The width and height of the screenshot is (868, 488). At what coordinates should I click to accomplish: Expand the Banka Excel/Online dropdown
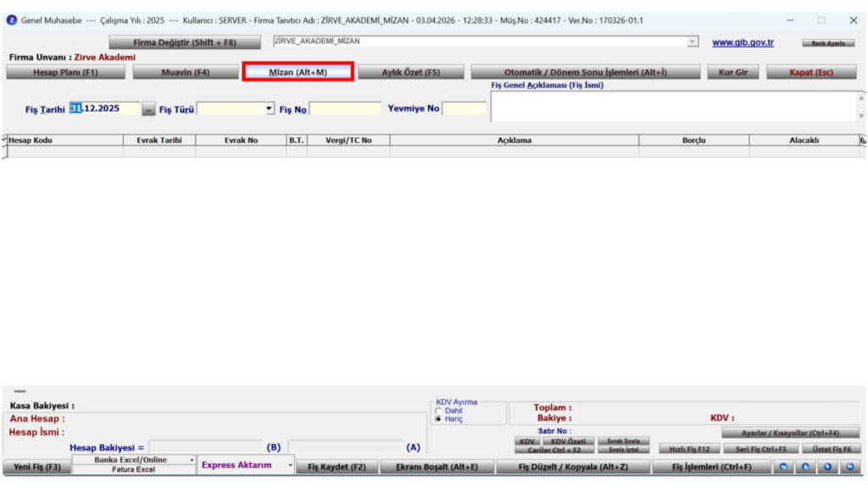click(x=192, y=460)
